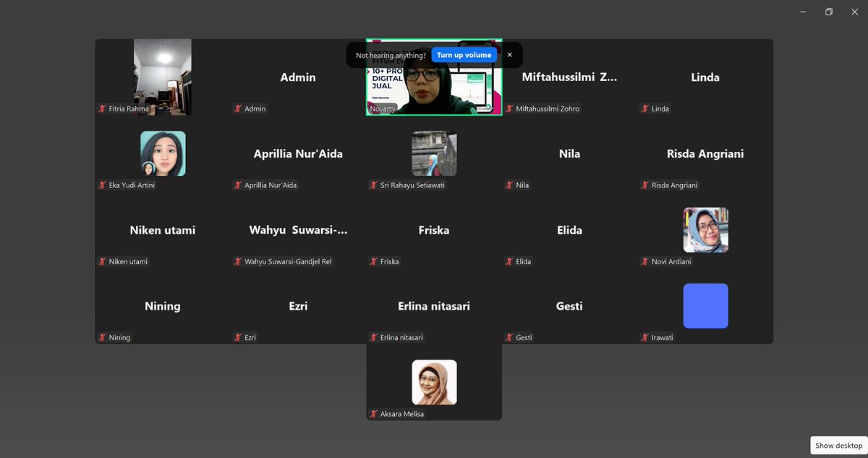Select Fitria Rahma's video feed

[163, 77]
